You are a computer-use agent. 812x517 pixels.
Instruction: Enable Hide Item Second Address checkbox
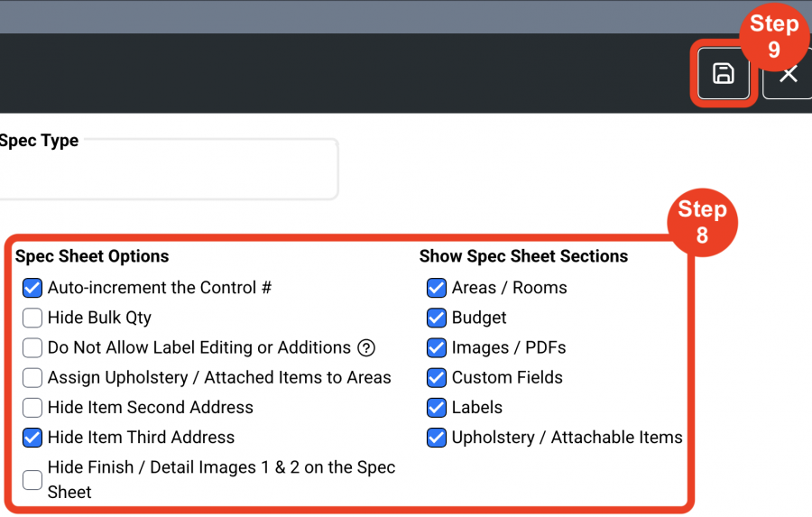click(32, 408)
